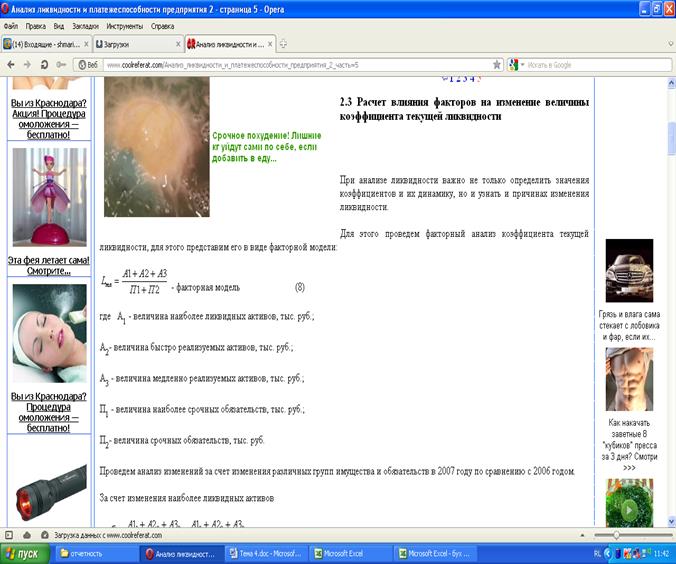Click the system clock showing 11:42

[662, 554]
